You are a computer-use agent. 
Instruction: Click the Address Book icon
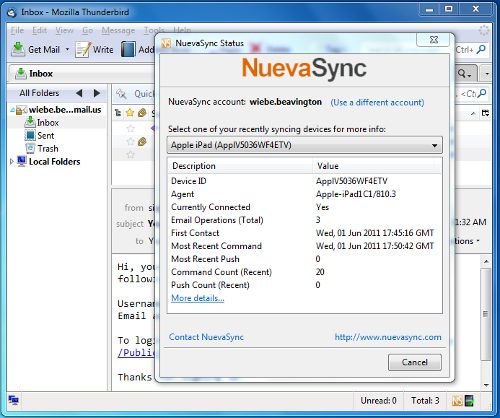(x=128, y=49)
